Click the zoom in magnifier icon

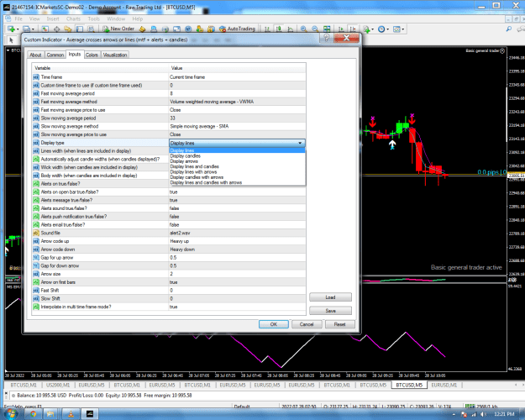304,29
